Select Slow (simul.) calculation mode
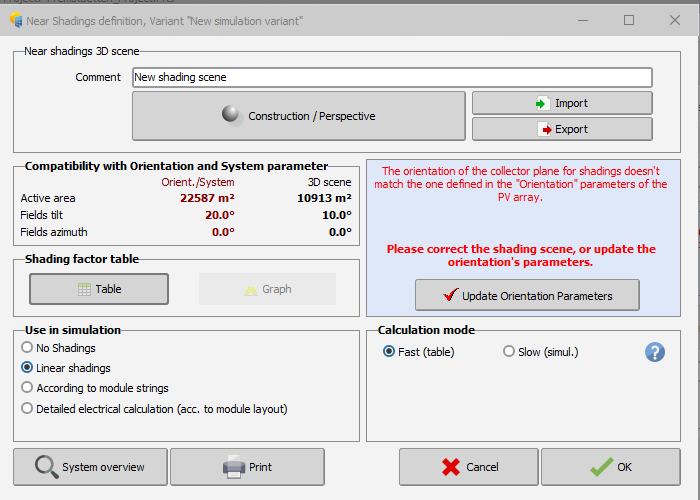The image size is (700, 500). [541, 352]
